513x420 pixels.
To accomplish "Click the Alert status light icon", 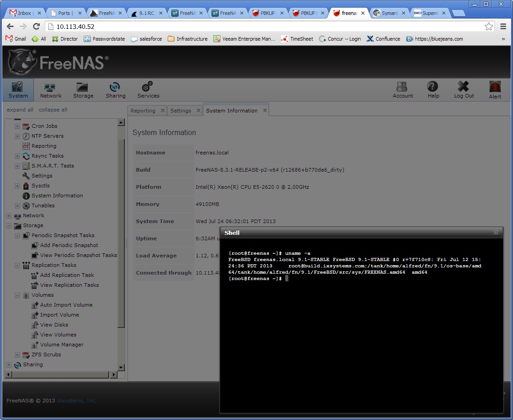I will coord(494,87).
